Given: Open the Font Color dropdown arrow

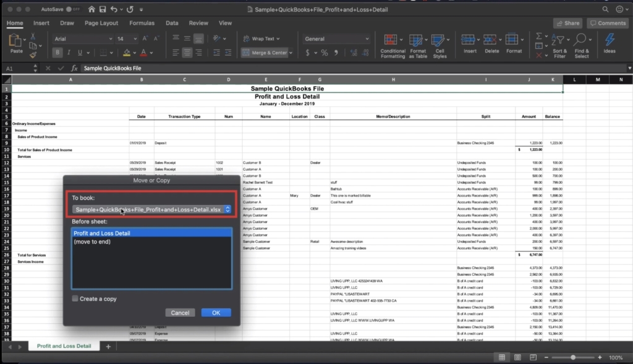Looking at the screenshot, I should (x=151, y=53).
